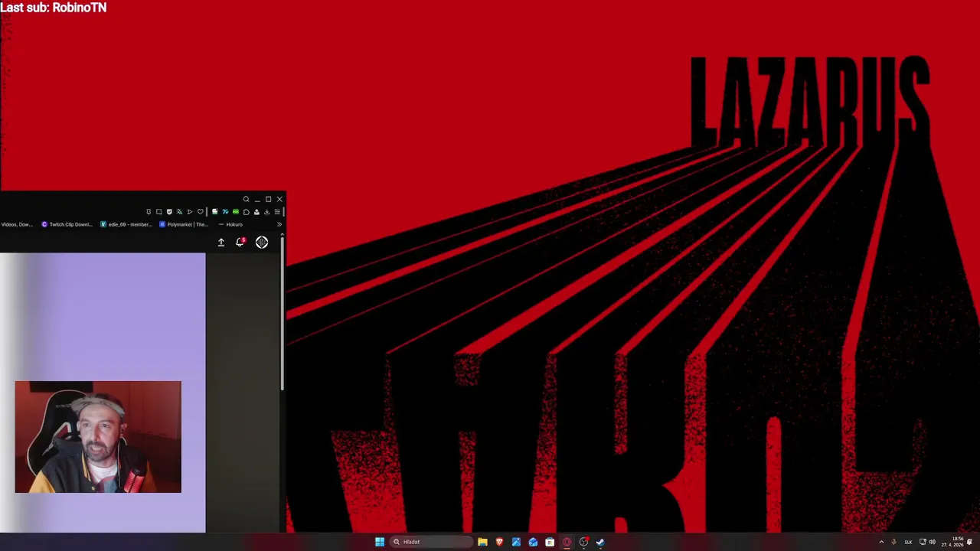The image size is (980, 551).
Task: Open the 7TV extension icon
Action: pyautogui.click(x=225, y=212)
